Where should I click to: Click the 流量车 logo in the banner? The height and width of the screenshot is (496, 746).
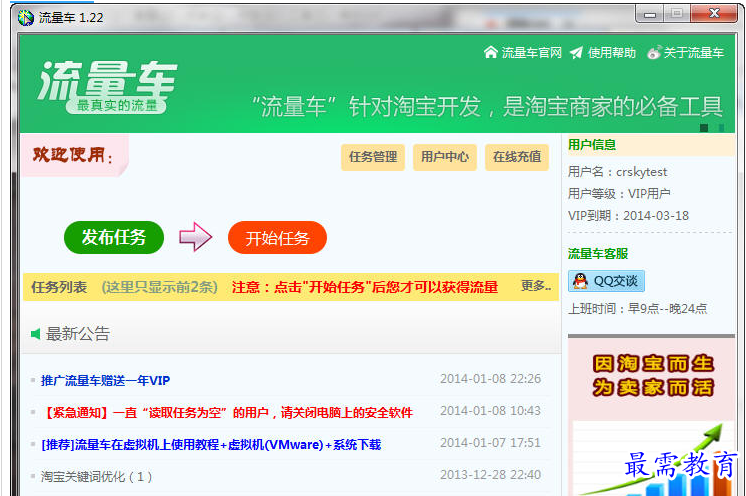click(107, 87)
